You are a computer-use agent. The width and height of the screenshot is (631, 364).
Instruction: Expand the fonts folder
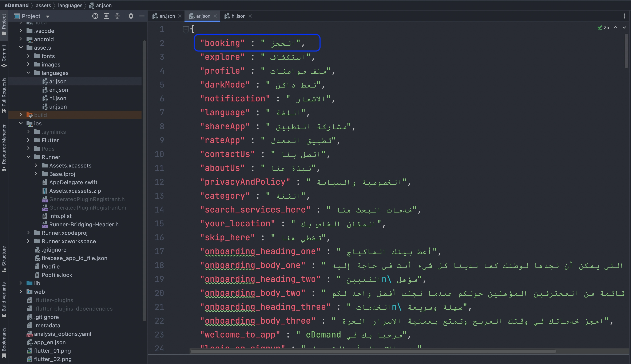pos(28,56)
